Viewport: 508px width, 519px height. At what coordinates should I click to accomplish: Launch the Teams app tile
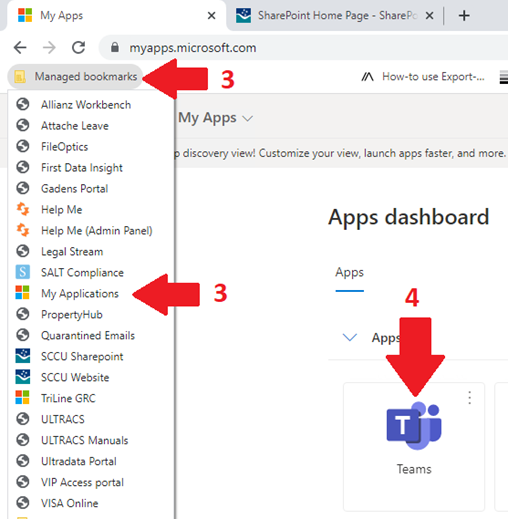(414, 447)
